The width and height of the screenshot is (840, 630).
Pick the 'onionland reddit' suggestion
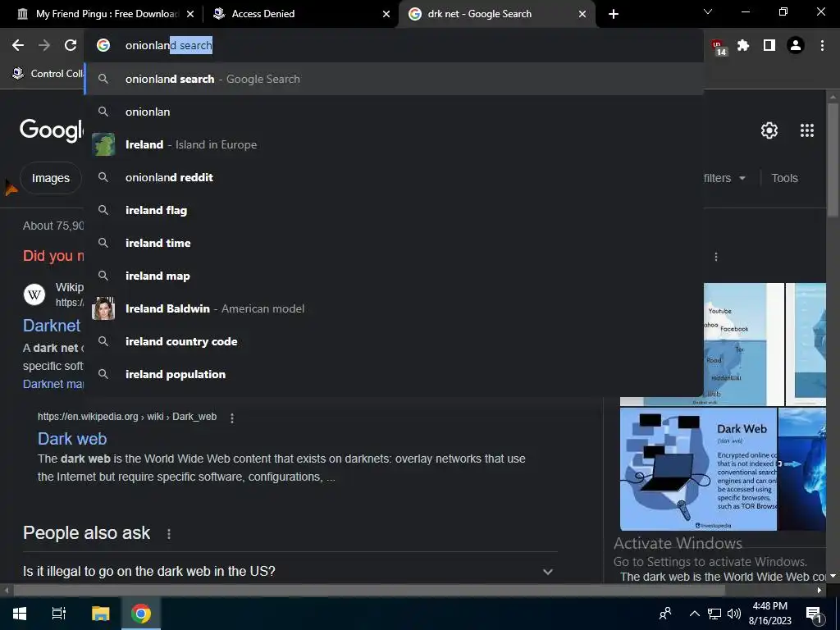click(394, 177)
